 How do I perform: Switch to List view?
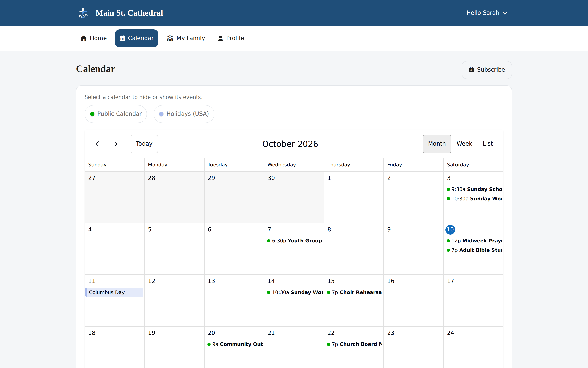[x=488, y=144]
